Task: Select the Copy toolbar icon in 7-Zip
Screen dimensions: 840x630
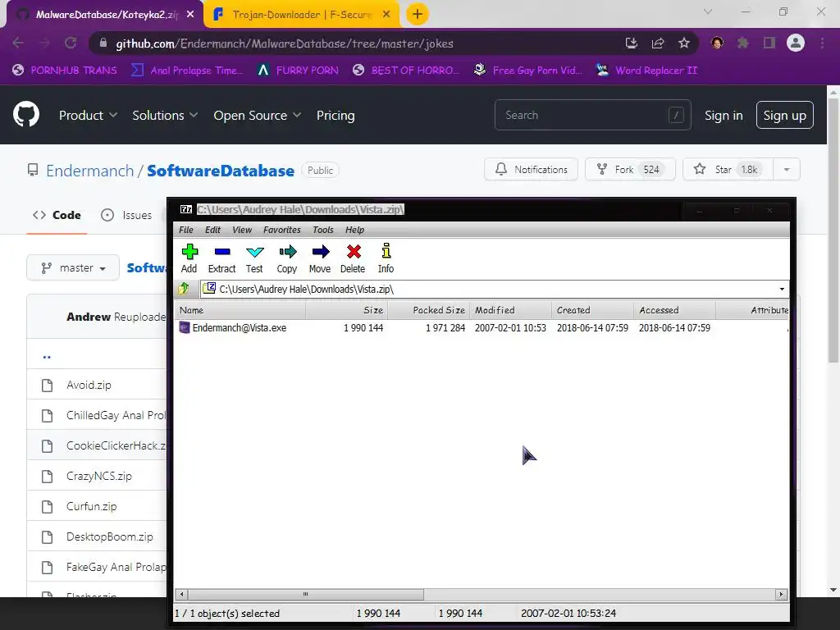Action: [x=286, y=258]
